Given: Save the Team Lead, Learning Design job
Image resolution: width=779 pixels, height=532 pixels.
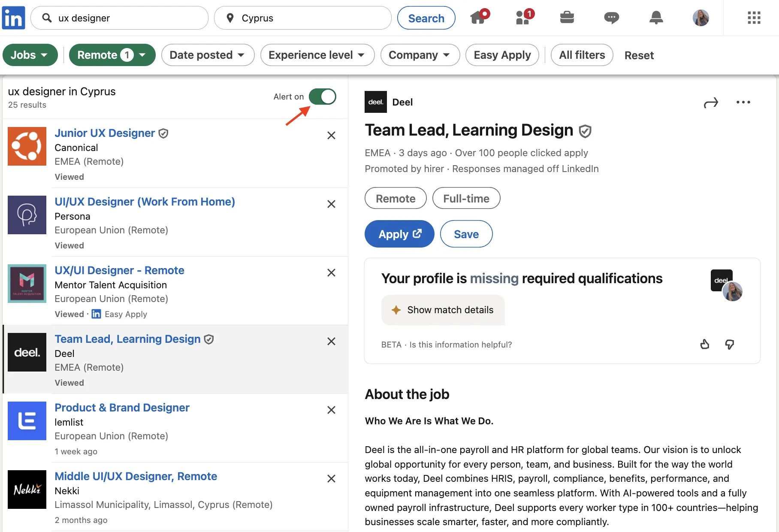Looking at the screenshot, I should pyautogui.click(x=466, y=234).
